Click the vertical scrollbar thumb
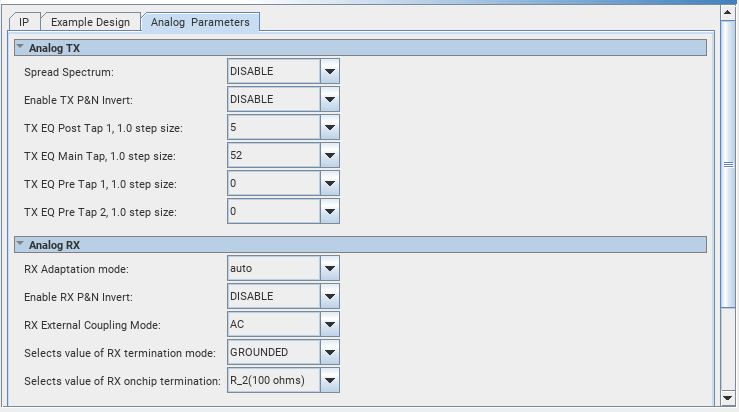Image resolution: width=739 pixels, height=412 pixels. point(728,165)
